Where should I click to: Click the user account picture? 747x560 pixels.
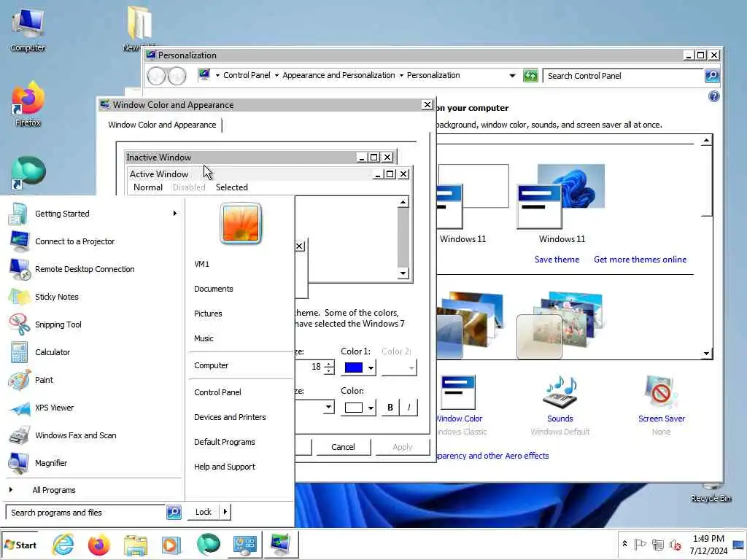point(241,223)
